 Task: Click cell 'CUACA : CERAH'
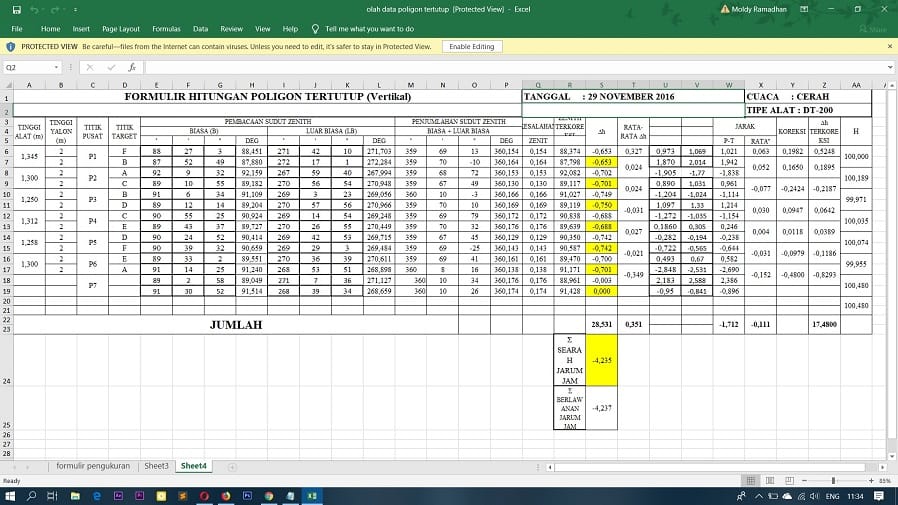coord(808,97)
